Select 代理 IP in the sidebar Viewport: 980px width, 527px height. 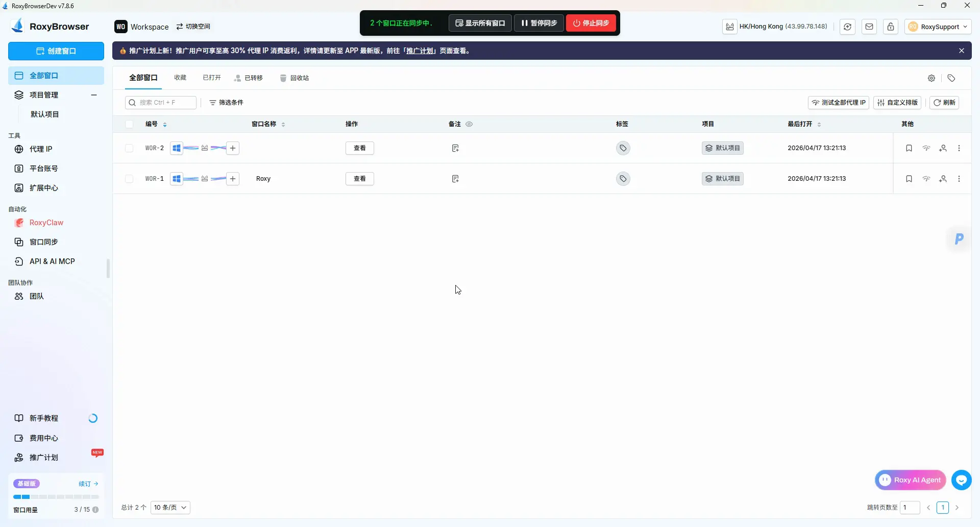(x=56, y=149)
